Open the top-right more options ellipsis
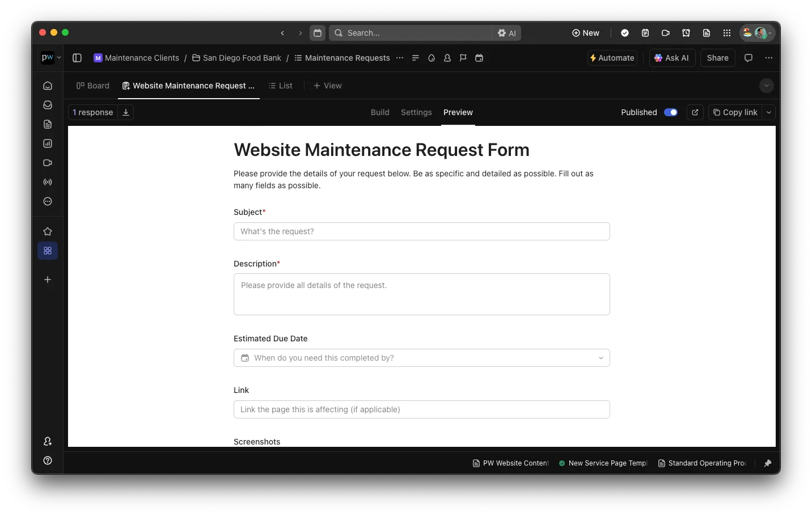The image size is (812, 516). pyautogui.click(x=769, y=58)
